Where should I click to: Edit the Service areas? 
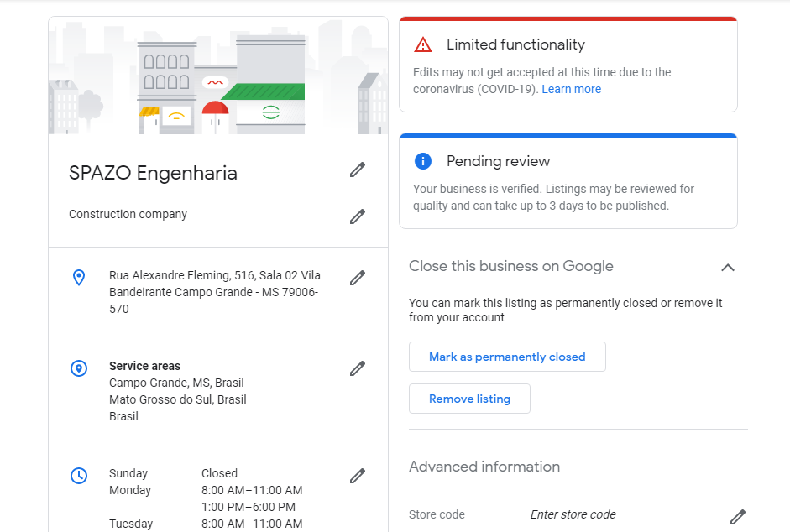coord(358,368)
